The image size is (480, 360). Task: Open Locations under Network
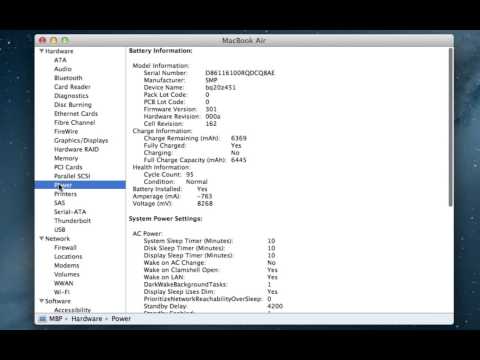68,257
